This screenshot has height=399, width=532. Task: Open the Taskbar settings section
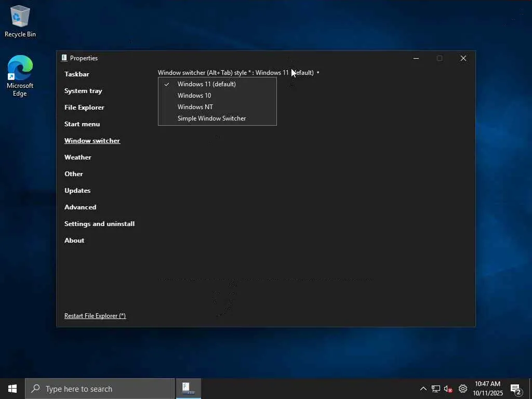[77, 74]
